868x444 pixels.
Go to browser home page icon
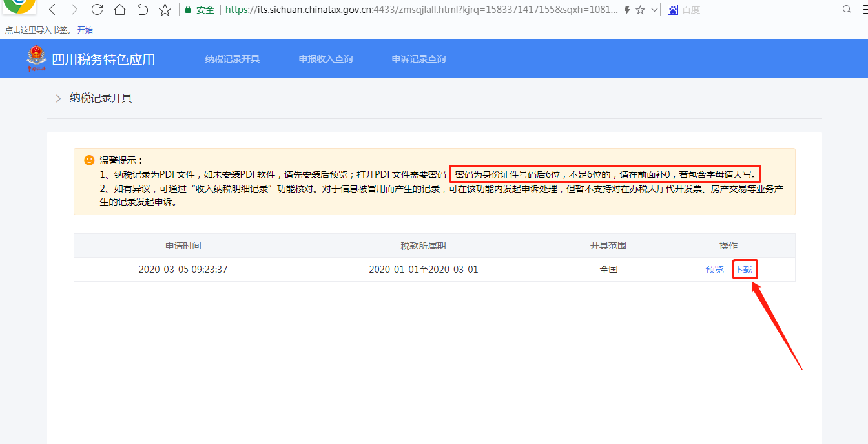(x=119, y=10)
